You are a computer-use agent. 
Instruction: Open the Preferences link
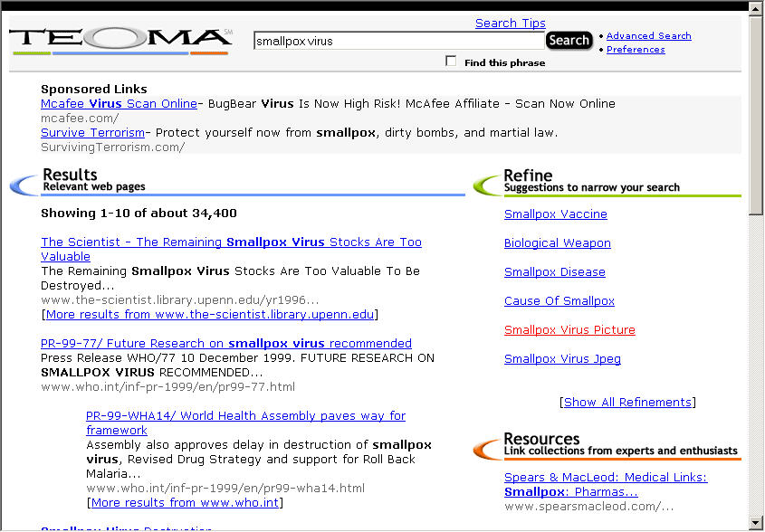pos(636,50)
